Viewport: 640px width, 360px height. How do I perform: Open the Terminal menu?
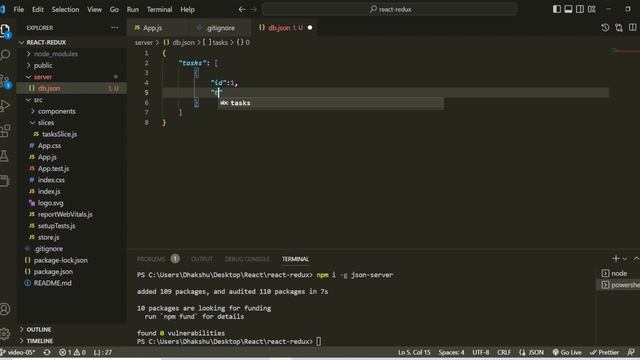point(159,9)
